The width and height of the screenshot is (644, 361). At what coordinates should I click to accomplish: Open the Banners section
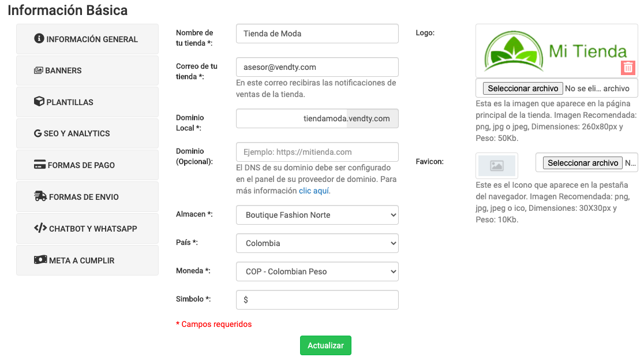(x=87, y=70)
